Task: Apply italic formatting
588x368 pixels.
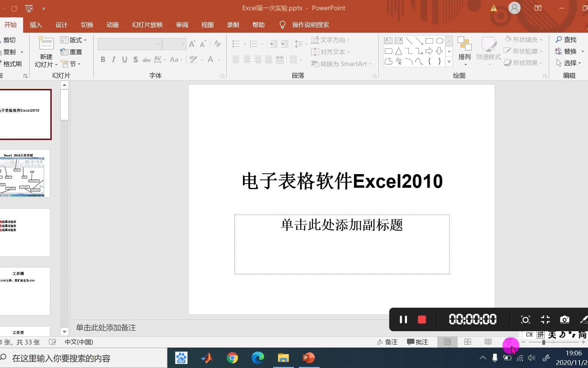Action: pyautogui.click(x=113, y=59)
